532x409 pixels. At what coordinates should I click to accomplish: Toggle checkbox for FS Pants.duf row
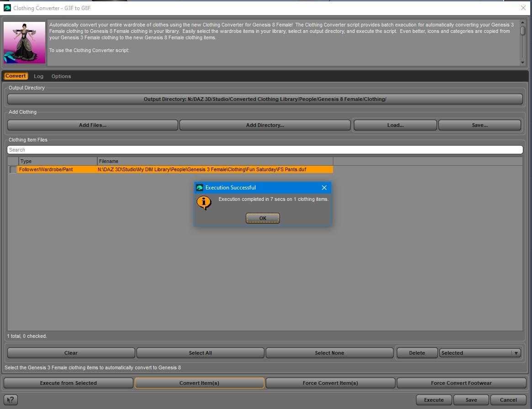coord(13,169)
